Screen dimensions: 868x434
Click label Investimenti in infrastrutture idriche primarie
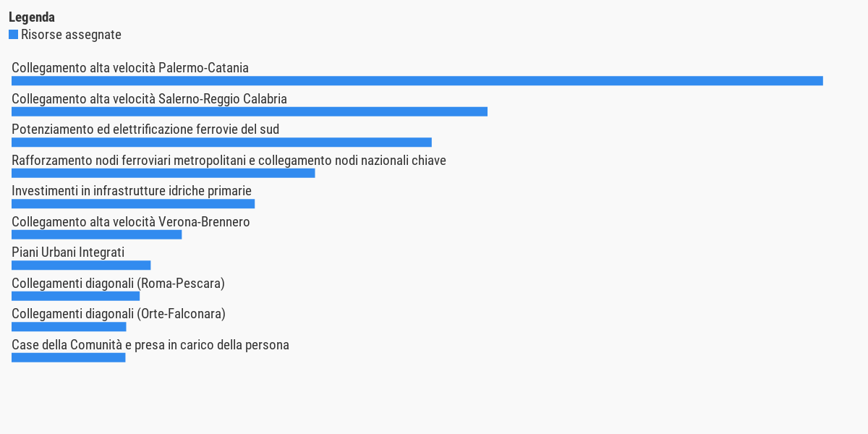click(x=132, y=191)
